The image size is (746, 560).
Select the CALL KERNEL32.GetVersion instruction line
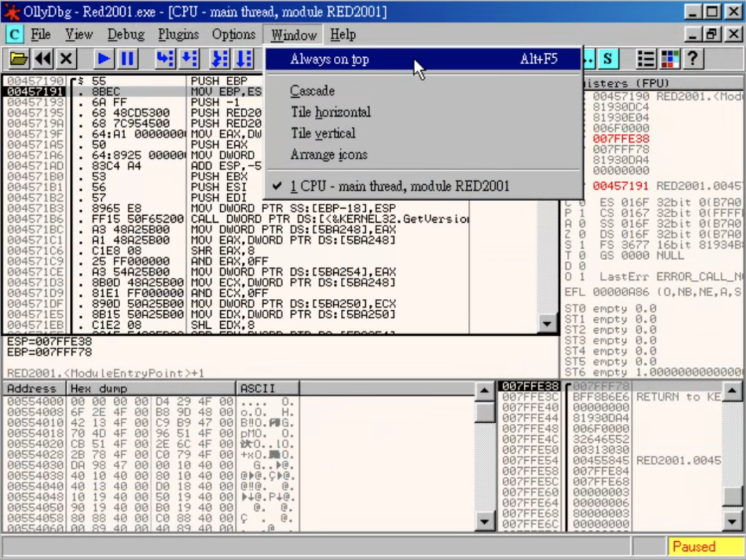tap(270, 219)
